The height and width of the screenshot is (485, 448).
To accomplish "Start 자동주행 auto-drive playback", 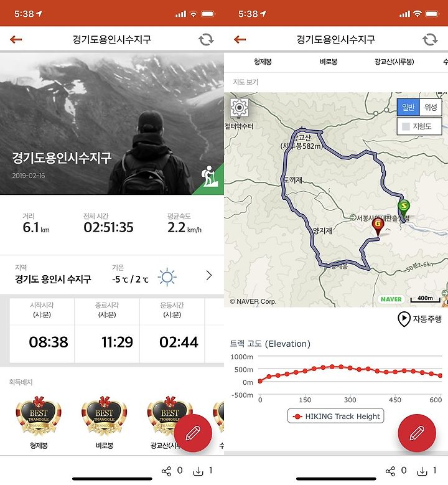I will pyautogui.click(x=419, y=319).
